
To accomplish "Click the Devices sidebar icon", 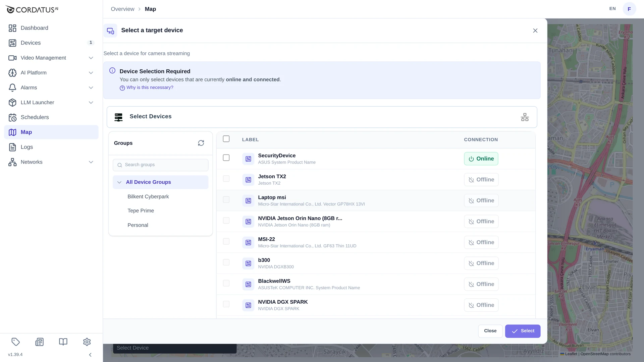I will 12,43.
